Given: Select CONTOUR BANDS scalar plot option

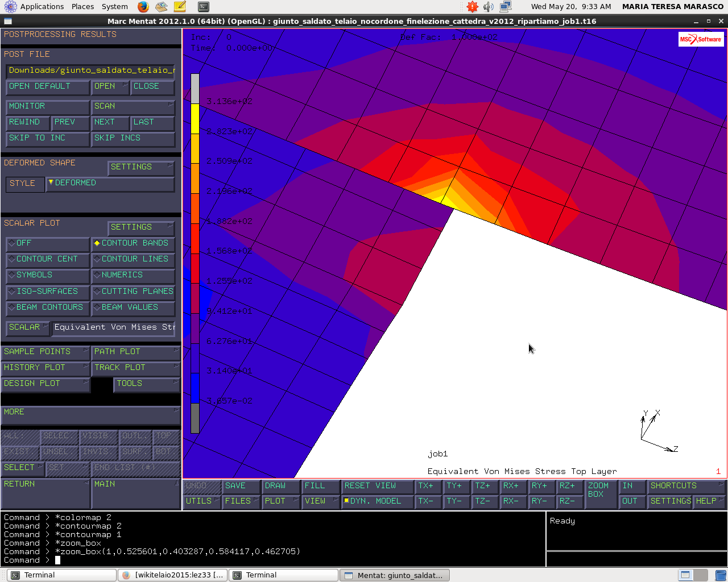Looking at the screenshot, I should (x=133, y=243).
